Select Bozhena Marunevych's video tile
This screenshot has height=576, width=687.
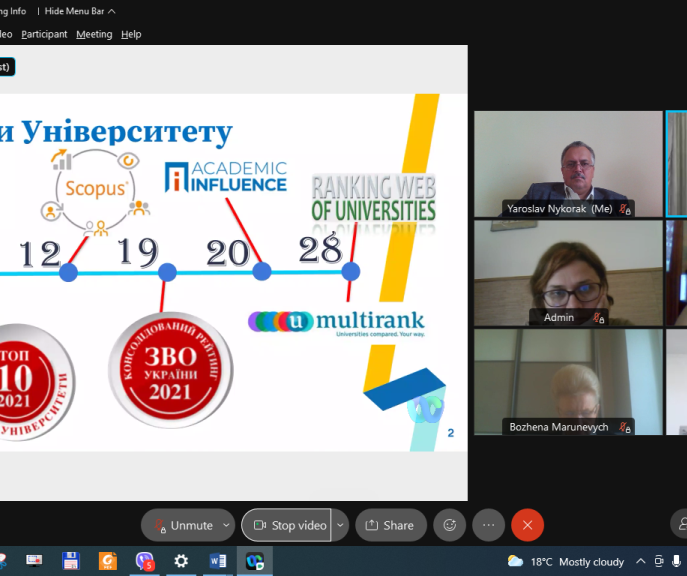(x=567, y=381)
